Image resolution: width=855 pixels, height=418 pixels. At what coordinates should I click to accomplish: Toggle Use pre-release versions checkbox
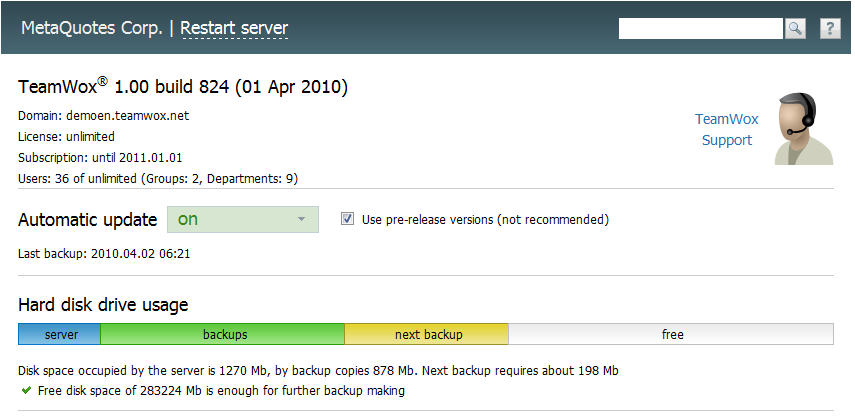[347, 219]
